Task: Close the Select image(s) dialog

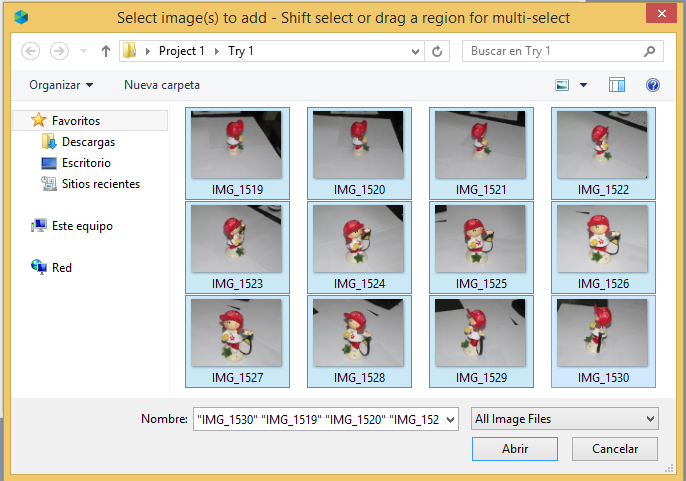Action: click(x=662, y=13)
